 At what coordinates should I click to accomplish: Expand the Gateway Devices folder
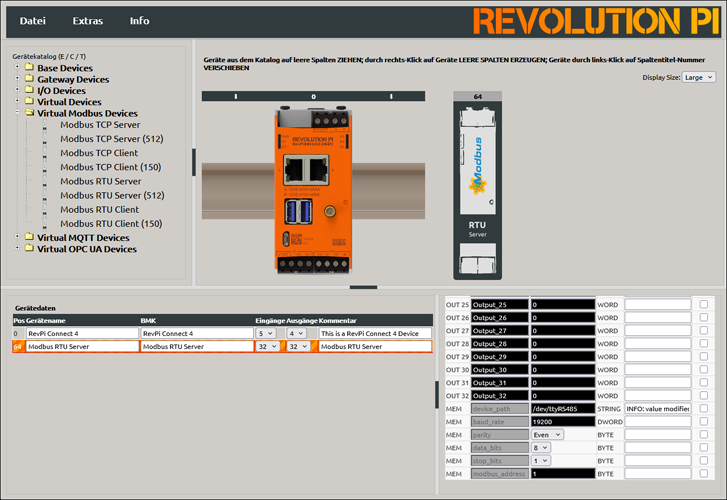click(17, 78)
